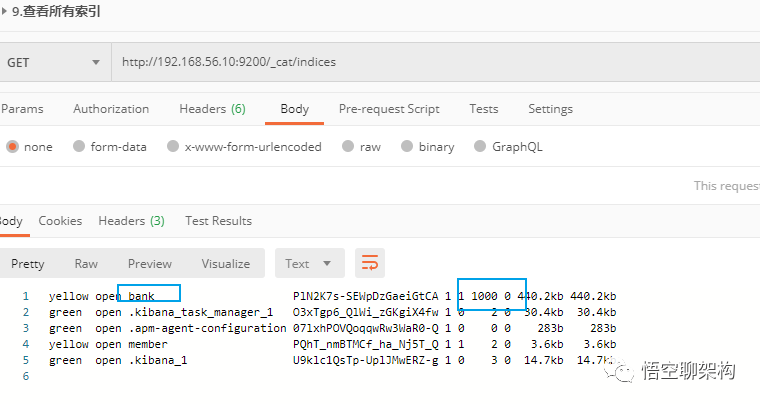Click the Pretty view button
The height and width of the screenshot is (404, 760).
(28, 264)
